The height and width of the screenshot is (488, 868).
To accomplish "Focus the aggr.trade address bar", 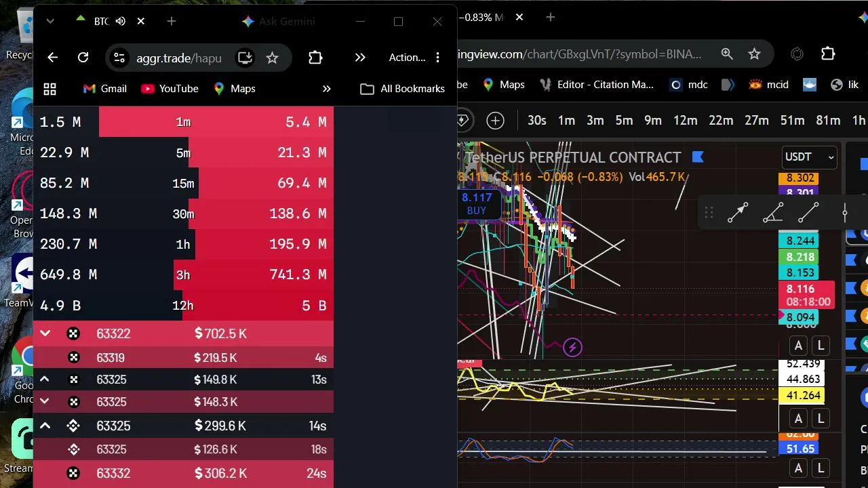I will tap(179, 58).
